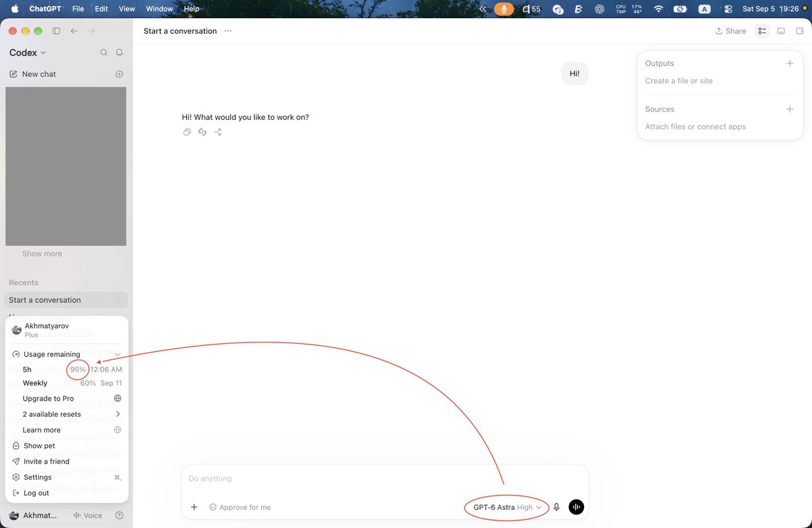Open the date and time in menu bar
812x528 pixels.
771,9
